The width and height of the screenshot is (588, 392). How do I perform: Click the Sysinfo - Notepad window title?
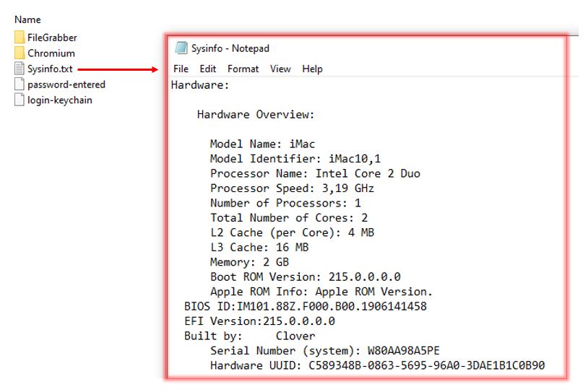[230, 48]
